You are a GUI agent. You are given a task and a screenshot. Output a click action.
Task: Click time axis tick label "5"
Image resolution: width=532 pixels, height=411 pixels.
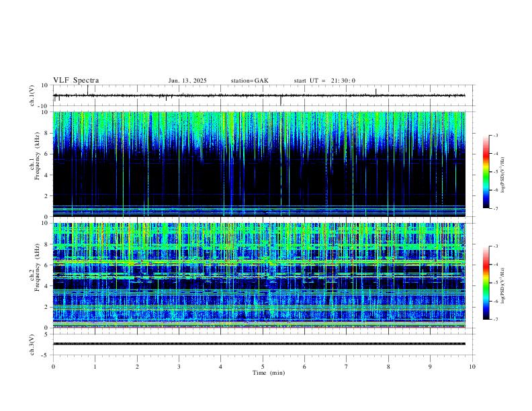pyautogui.click(x=263, y=367)
